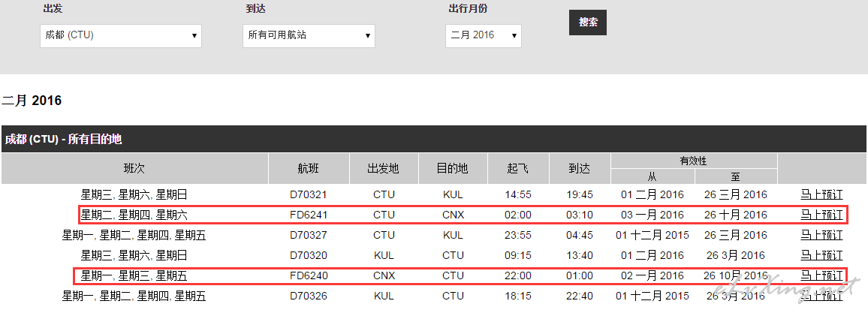This screenshot has width=868, height=313.
Task: Click 马上预订 for flight D70320
Action: click(x=821, y=255)
